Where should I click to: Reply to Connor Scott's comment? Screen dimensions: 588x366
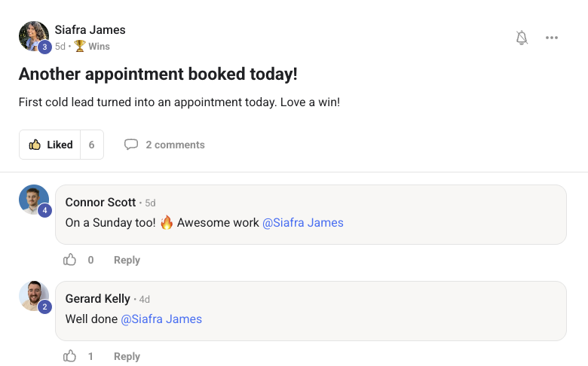coord(127,260)
